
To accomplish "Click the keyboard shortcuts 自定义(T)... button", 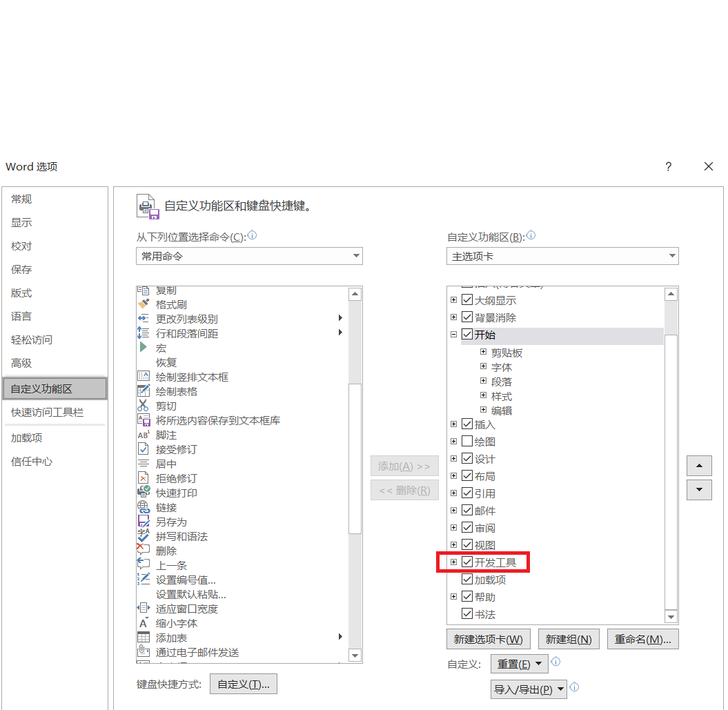I will [244, 684].
